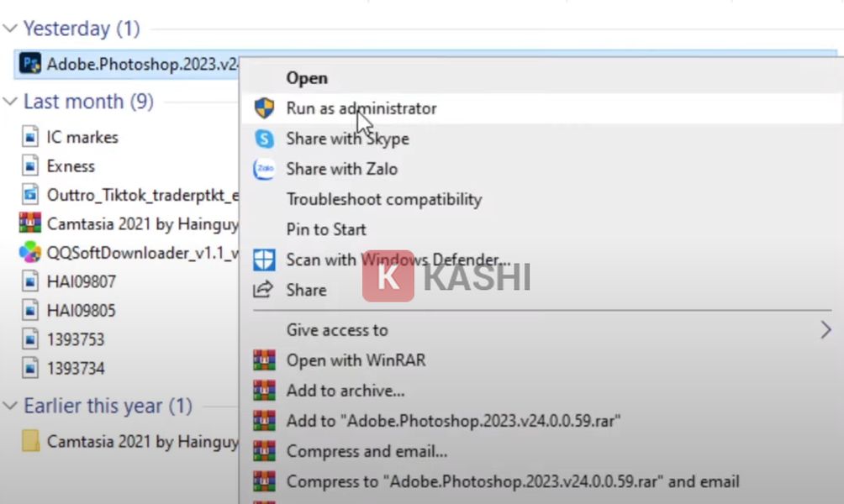844x504 pixels.
Task: Collapse the Earlier this year group
Action: (10, 407)
